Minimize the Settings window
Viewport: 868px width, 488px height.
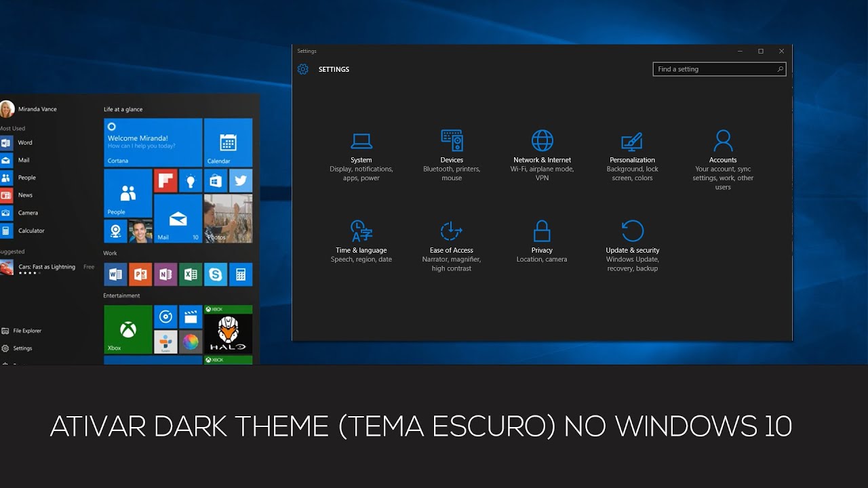[740, 51]
